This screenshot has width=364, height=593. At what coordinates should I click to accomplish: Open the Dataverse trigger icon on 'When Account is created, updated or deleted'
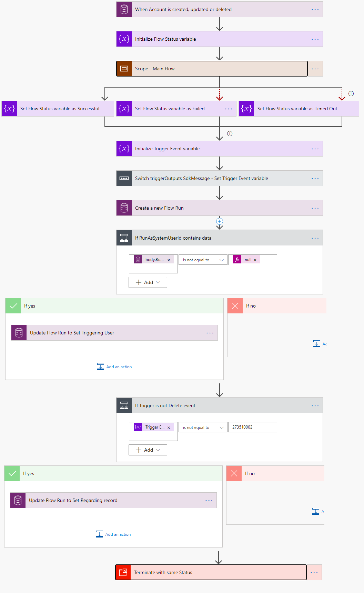pyautogui.click(x=124, y=9)
